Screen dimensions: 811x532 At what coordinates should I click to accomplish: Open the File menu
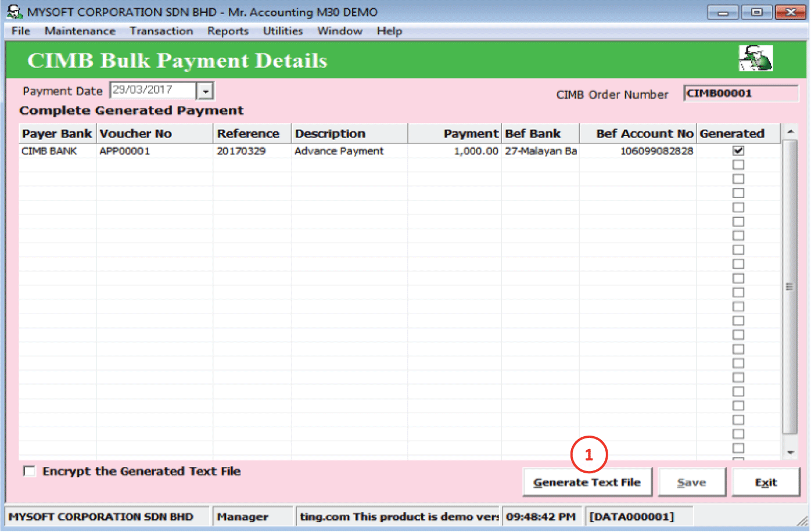point(21,31)
